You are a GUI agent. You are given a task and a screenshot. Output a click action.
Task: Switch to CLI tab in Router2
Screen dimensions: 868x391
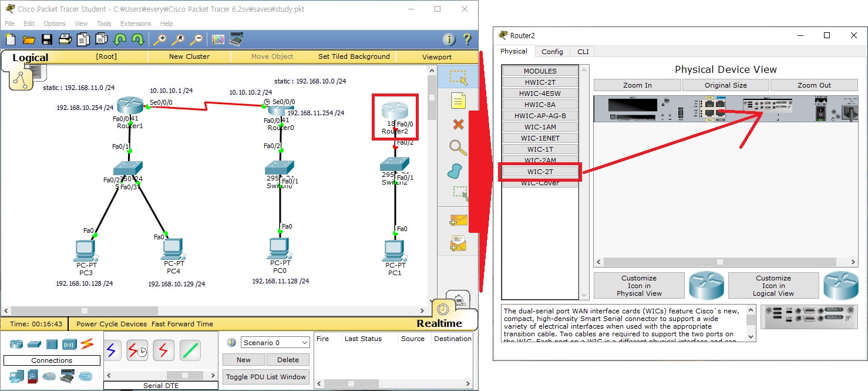tap(583, 52)
